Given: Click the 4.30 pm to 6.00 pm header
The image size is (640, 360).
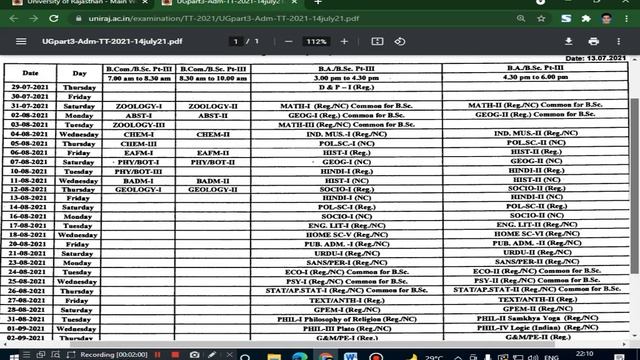Looking at the screenshot, I should (535, 77).
